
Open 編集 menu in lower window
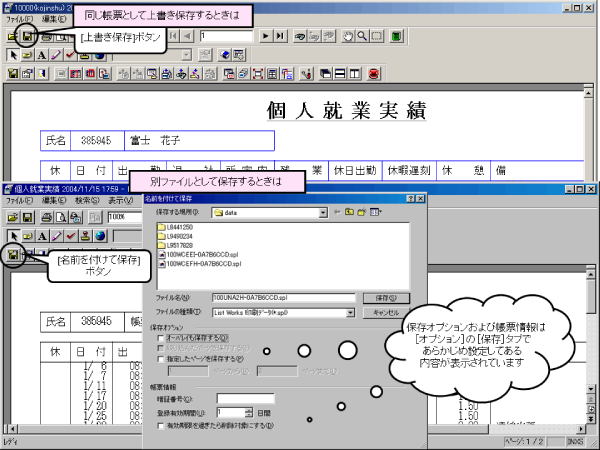[x=54, y=201]
